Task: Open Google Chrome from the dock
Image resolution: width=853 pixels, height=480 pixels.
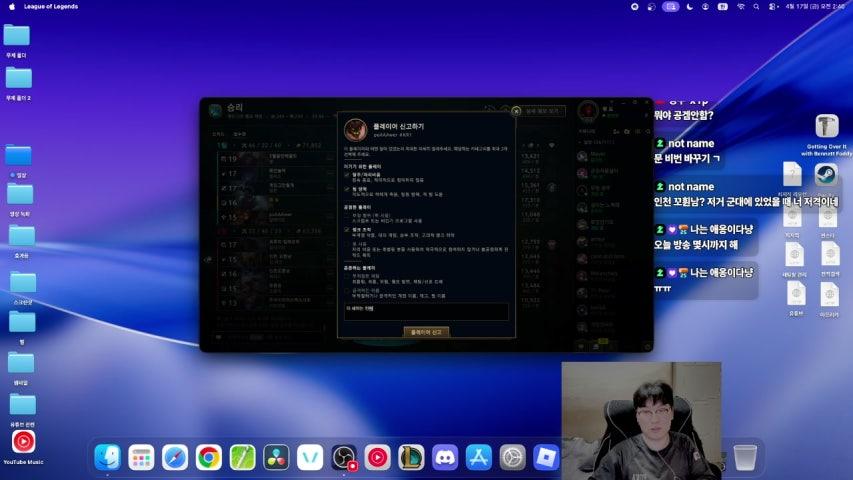Action: coord(208,457)
